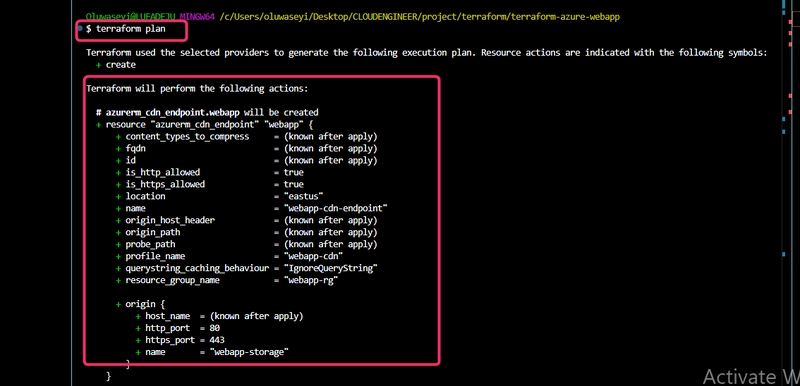The width and height of the screenshot is (800, 386).
Task: Click the 'azurerm_cdn_endpoint.webapp will be created' comment line
Action: click(x=207, y=112)
